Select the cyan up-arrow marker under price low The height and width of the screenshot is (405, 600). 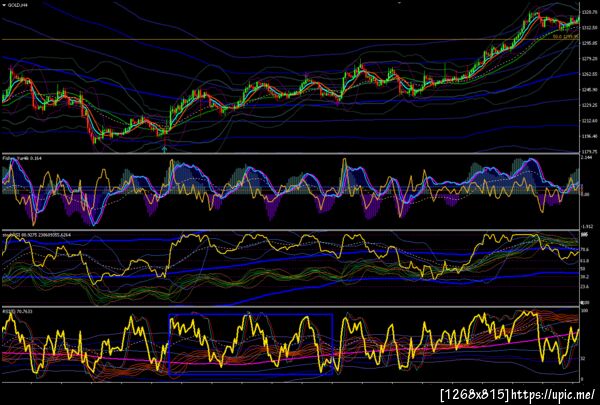tap(165, 150)
